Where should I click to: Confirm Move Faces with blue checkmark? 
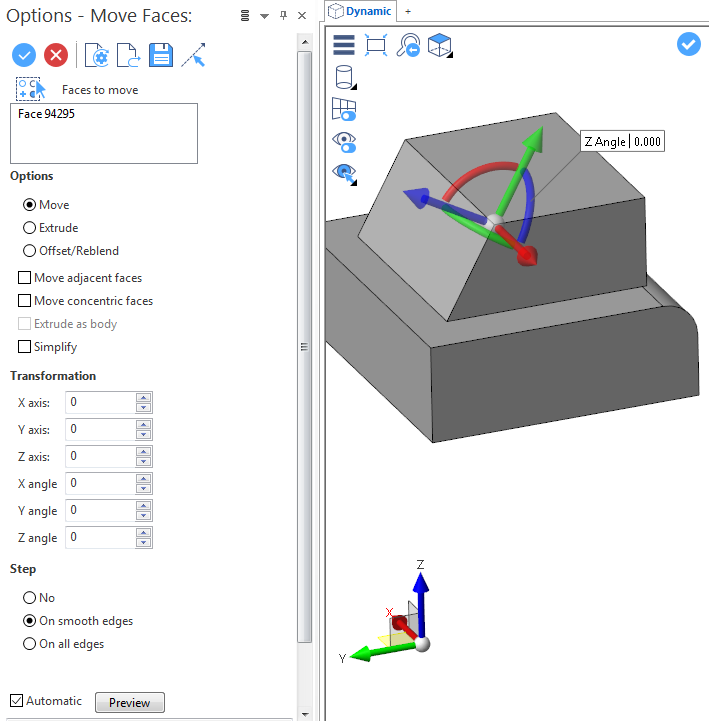pos(24,55)
